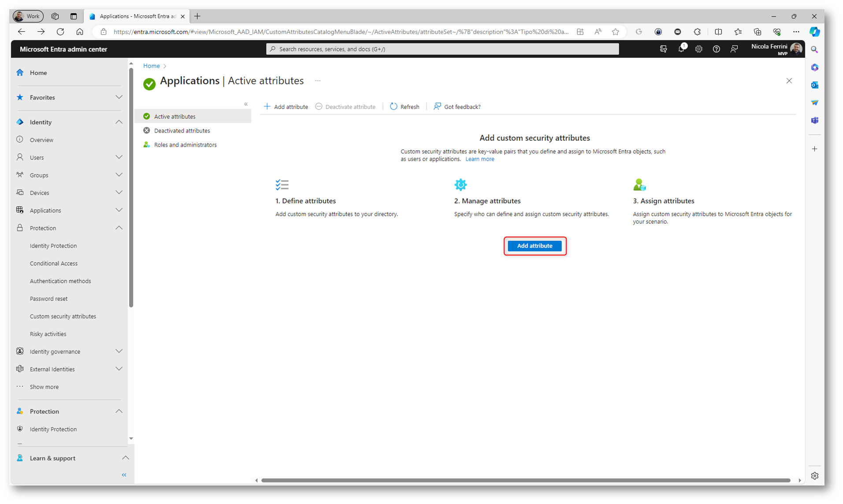Image resolution: width=843 pixels, height=504 pixels.
Task: Click the sidebar vertical scrollbar
Action: (x=131, y=187)
